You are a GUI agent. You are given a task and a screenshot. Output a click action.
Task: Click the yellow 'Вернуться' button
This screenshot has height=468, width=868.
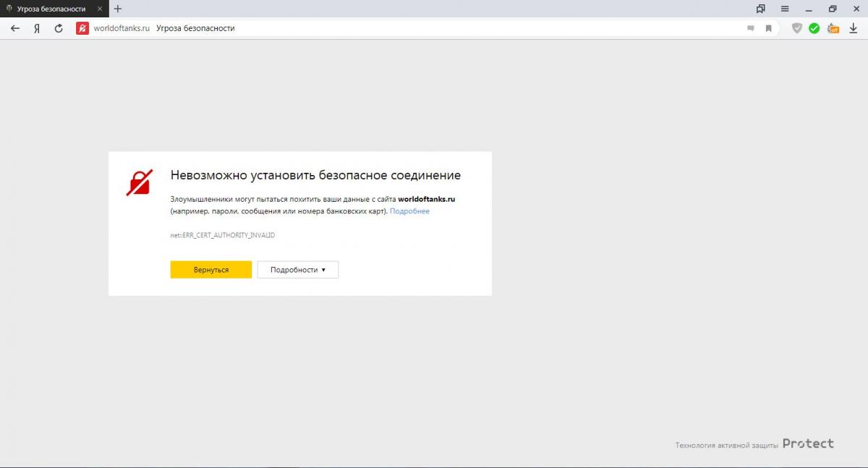click(211, 269)
